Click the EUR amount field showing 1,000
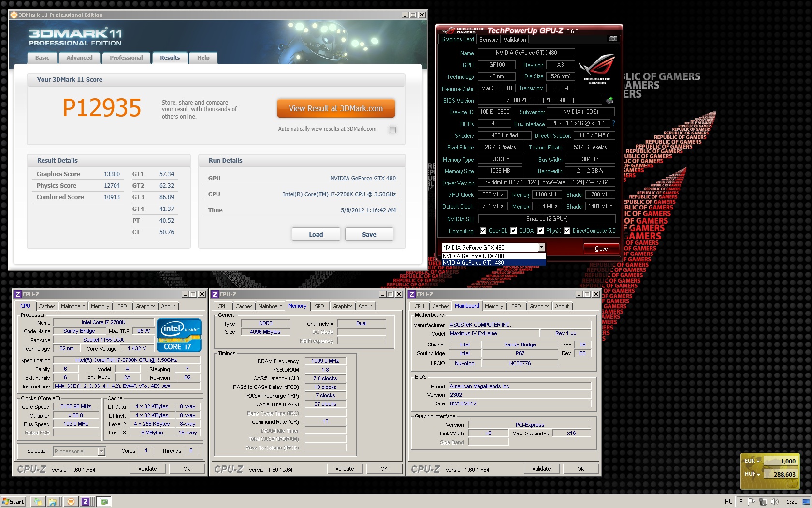This screenshot has height=508, width=812. [780, 461]
